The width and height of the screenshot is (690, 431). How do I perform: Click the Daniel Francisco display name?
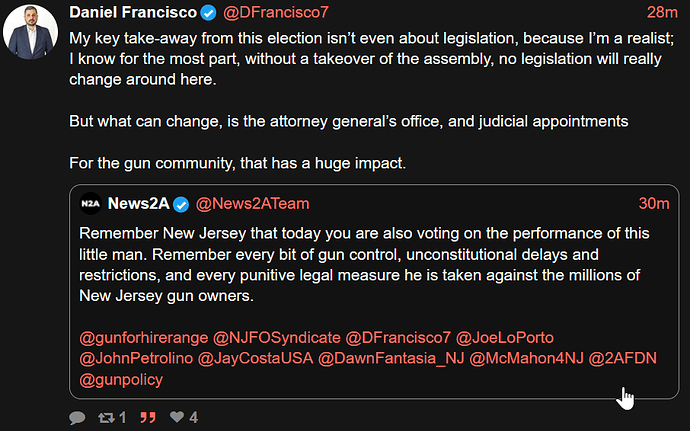tap(129, 13)
